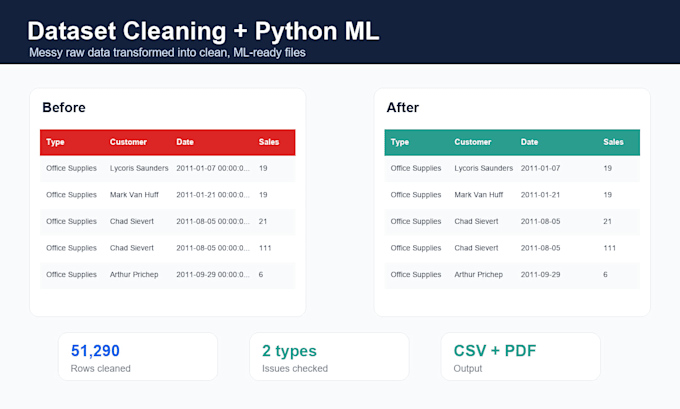The width and height of the screenshot is (680, 409).
Task: Click sales value 19 in After Lycoris Saunders row
Action: 608,168
